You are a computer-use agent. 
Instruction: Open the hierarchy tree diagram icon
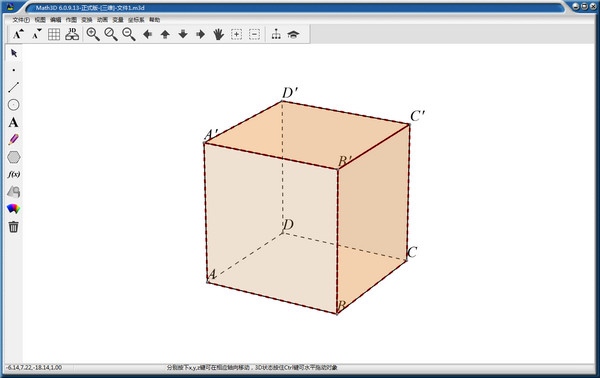[x=276, y=34]
